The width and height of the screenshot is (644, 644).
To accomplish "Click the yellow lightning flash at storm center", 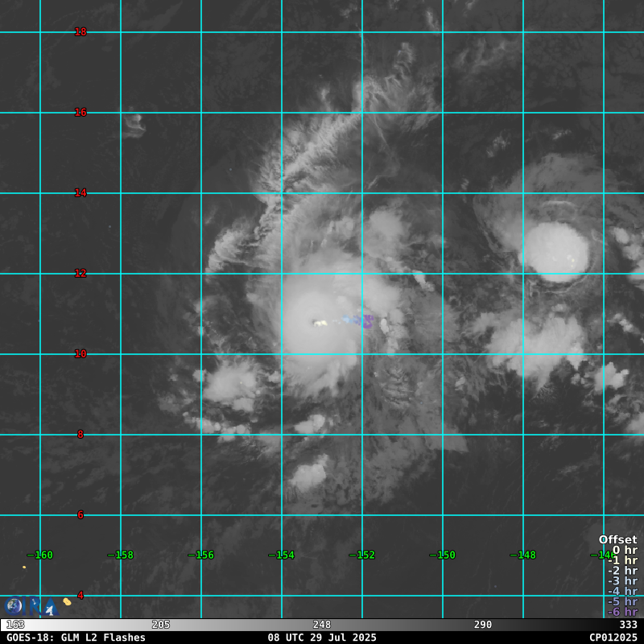I will click(x=320, y=324).
